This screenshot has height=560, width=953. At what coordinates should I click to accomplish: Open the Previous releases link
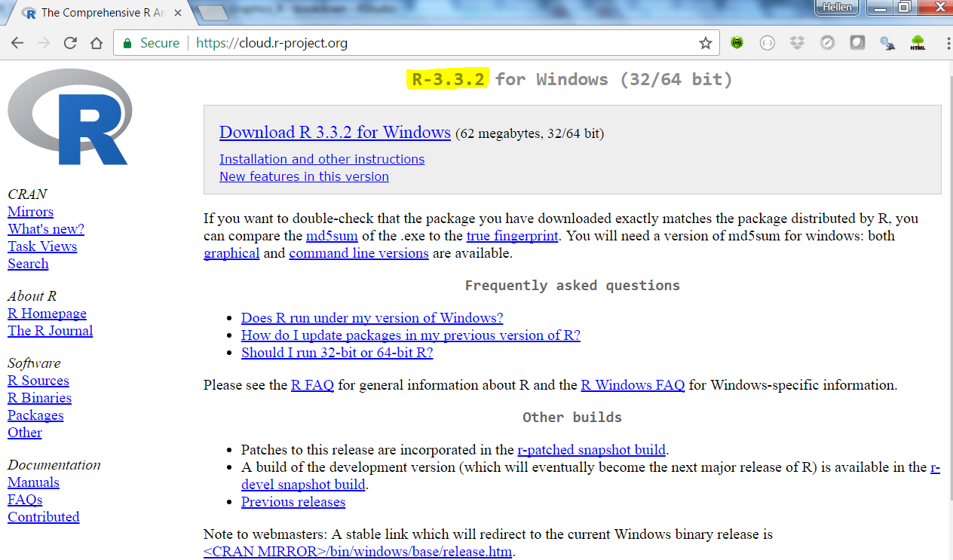(293, 502)
